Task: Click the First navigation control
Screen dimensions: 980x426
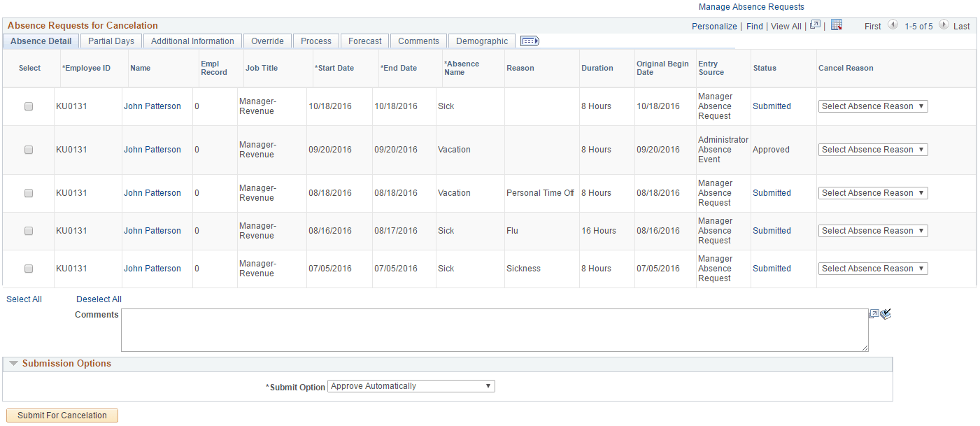Action: coord(872,26)
